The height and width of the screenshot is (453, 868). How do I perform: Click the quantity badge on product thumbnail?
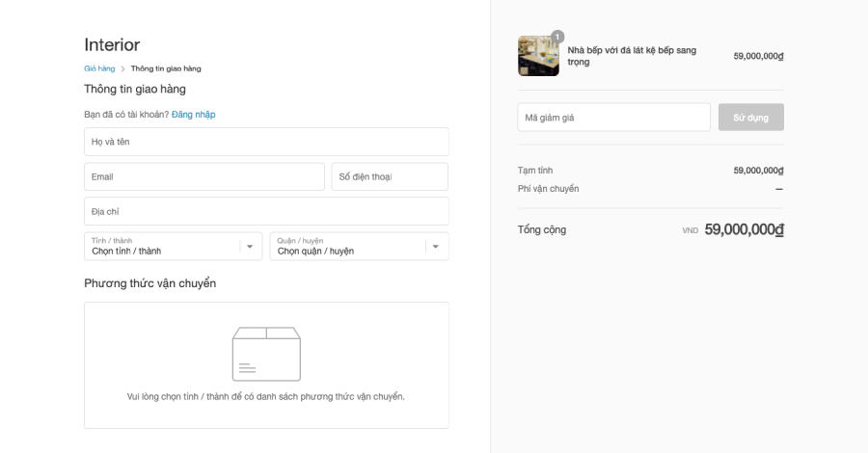(x=557, y=37)
